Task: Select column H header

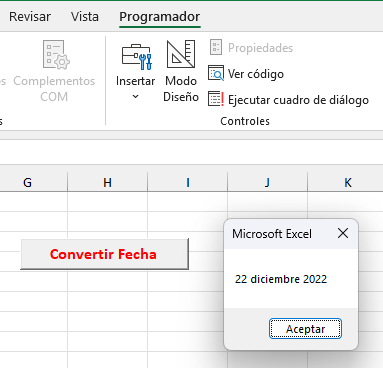Action: pyautogui.click(x=107, y=182)
